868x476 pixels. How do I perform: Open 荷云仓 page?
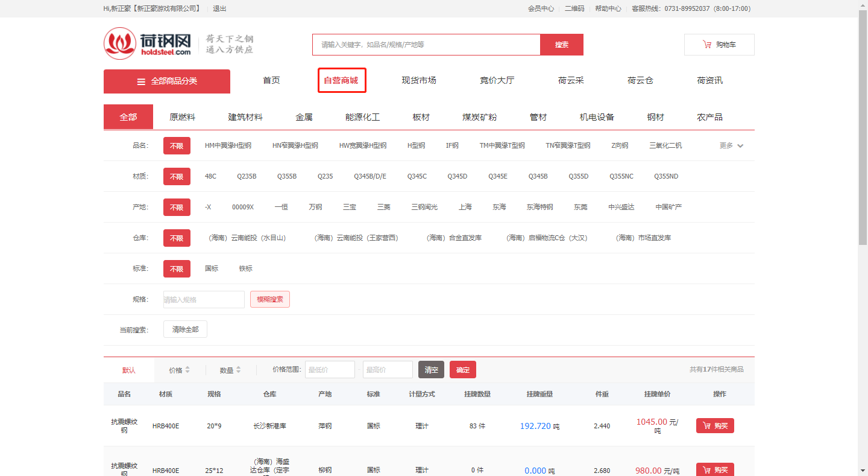click(x=640, y=81)
